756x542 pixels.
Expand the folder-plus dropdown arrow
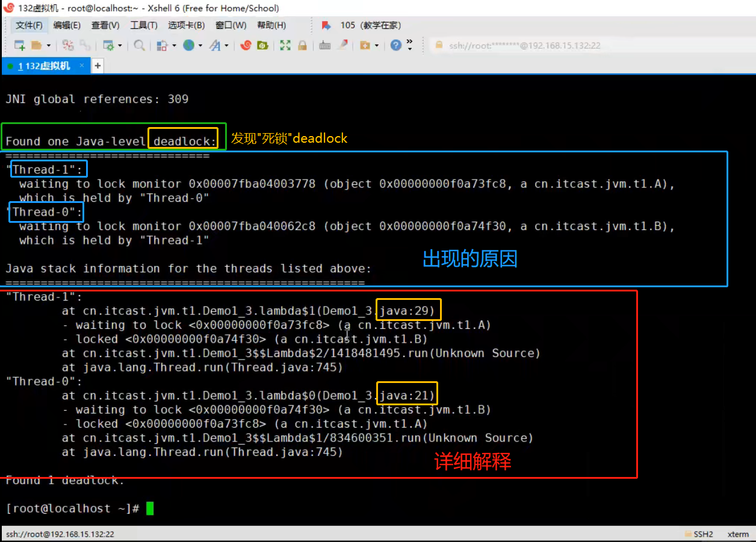click(377, 46)
